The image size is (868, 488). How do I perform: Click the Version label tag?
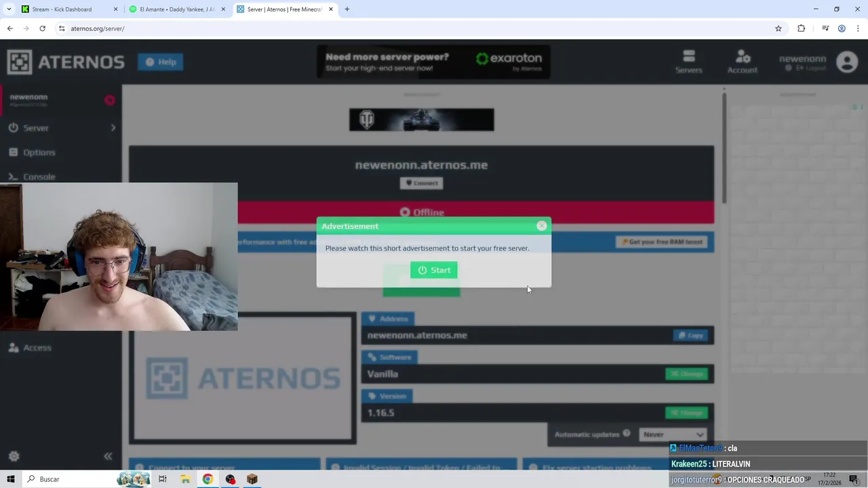point(387,396)
